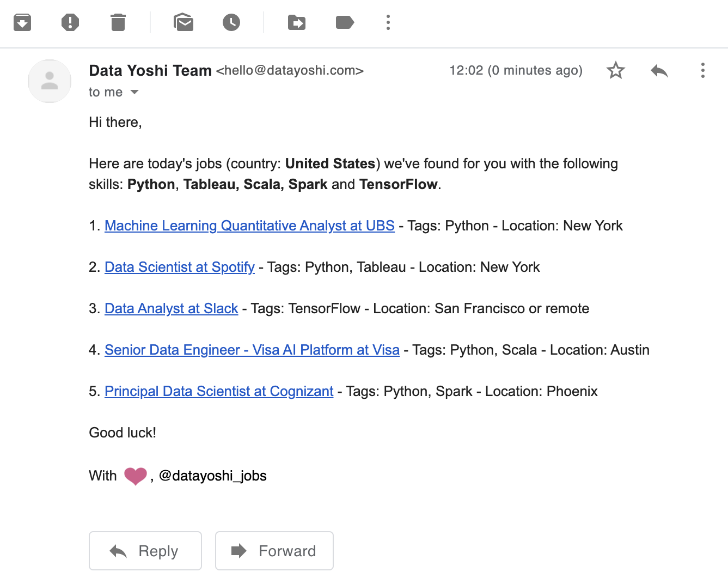This screenshot has height=578, width=728.
Task: Snooze this email with clock icon
Action: point(231,22)
